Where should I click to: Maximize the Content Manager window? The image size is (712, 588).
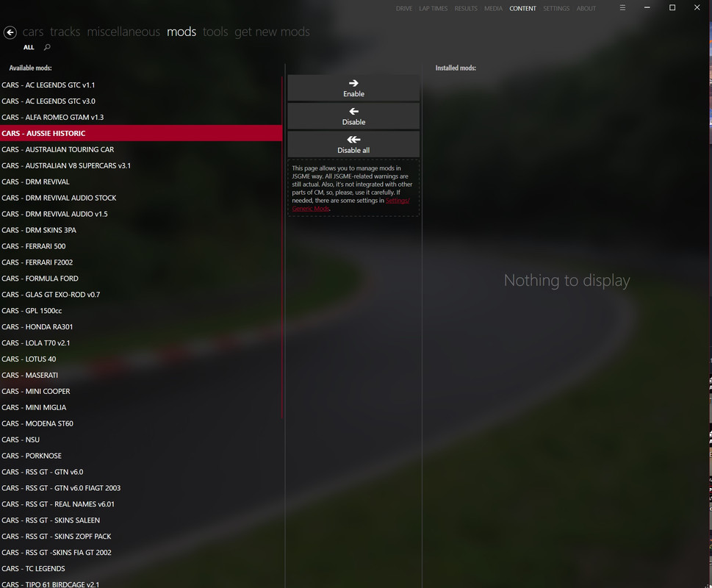[672, 8]
